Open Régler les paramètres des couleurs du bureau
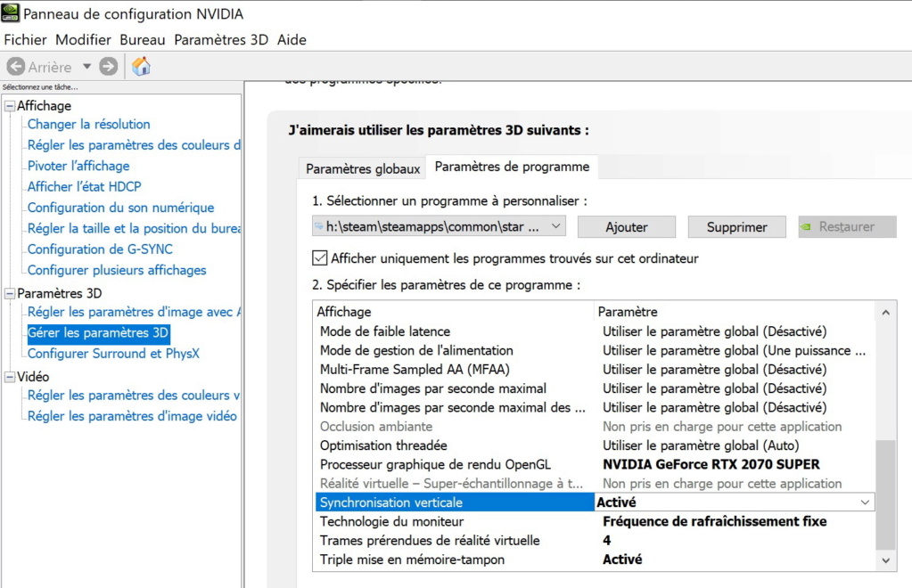This screenshot has height=588, width=912. pyautogui.click(x=134, y=145)
